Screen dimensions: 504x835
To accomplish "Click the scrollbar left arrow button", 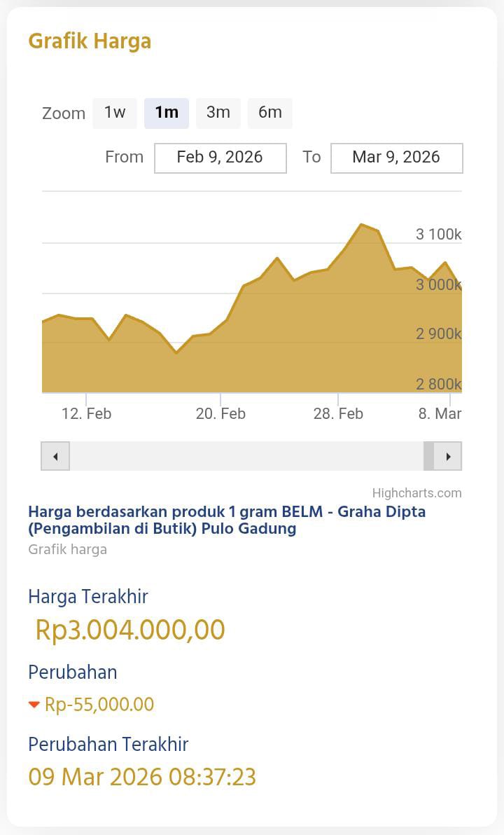I will (x=55, y=457).
